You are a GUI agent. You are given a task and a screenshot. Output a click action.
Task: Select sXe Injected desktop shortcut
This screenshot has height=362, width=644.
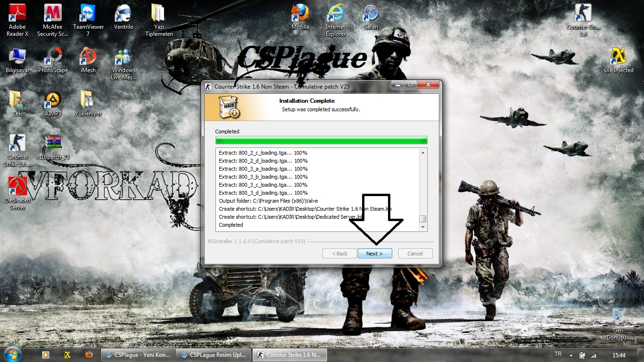tap(618, 58)
